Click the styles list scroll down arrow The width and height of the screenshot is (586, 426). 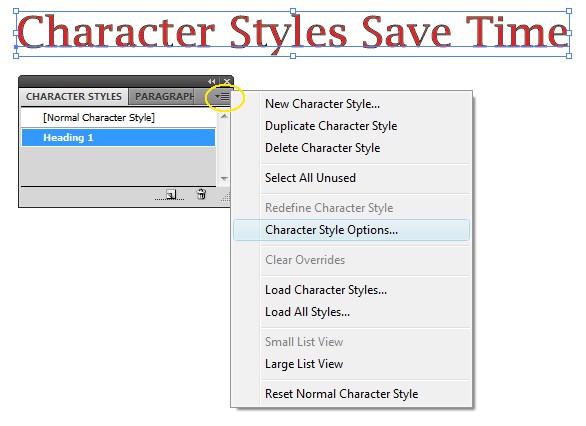pyautogui.click(x=224, y=179)
